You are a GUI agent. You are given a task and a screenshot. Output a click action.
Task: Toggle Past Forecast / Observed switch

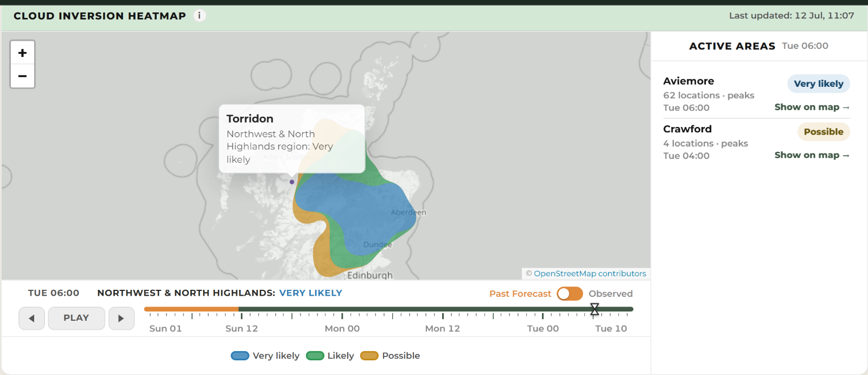pyautogui.click(x=570, y=294)
